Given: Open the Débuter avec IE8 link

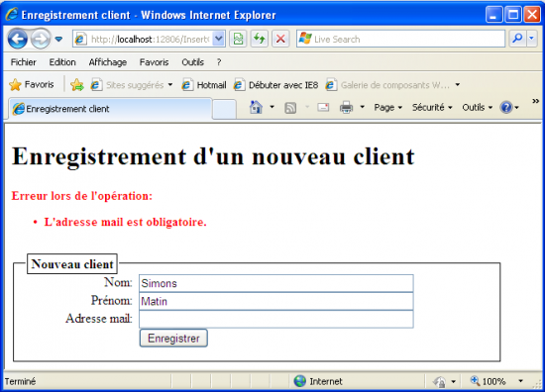Looking at the screenshot, I should (x=276, y=85).
